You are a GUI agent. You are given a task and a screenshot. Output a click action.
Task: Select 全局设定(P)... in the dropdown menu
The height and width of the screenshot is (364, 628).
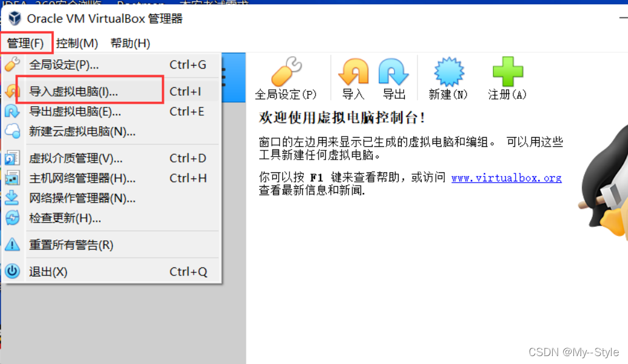pyautogui.click(x=112, y=64)
